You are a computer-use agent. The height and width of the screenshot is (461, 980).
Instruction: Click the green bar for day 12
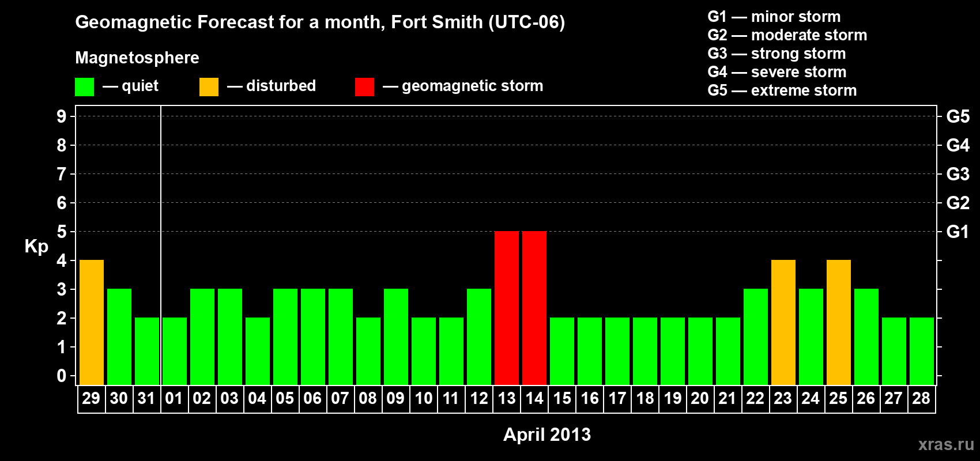479,337
